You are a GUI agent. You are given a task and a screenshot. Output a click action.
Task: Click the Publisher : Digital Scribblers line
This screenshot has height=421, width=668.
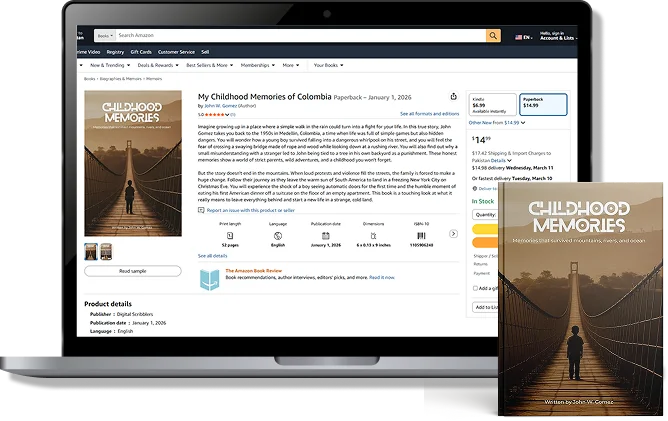pos(121,314)
